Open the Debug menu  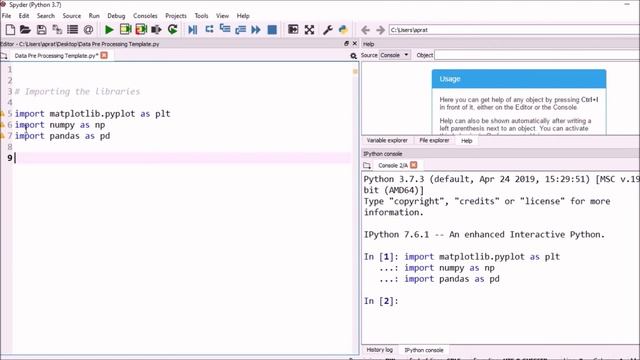coord(116,16)
